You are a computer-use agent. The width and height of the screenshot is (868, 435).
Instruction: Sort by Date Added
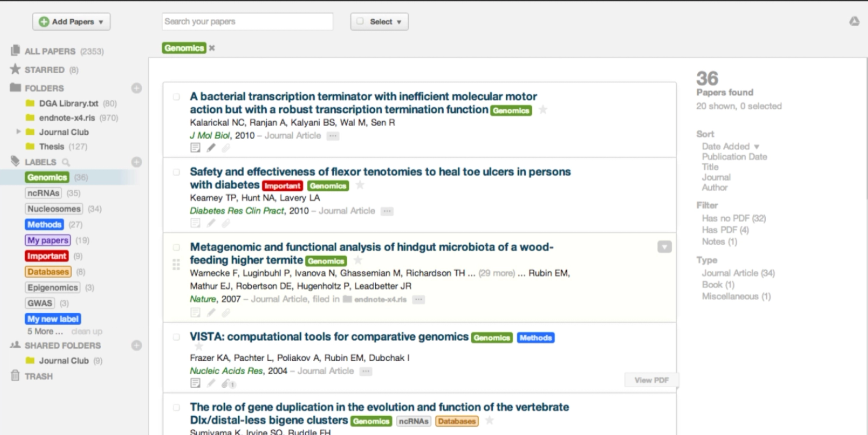[726, 146]
